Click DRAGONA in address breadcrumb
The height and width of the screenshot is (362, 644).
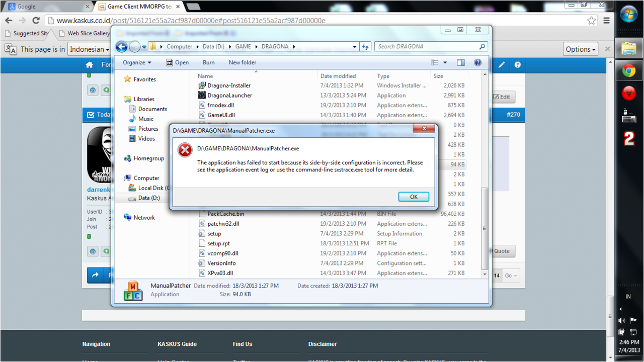tap(275, 46)
